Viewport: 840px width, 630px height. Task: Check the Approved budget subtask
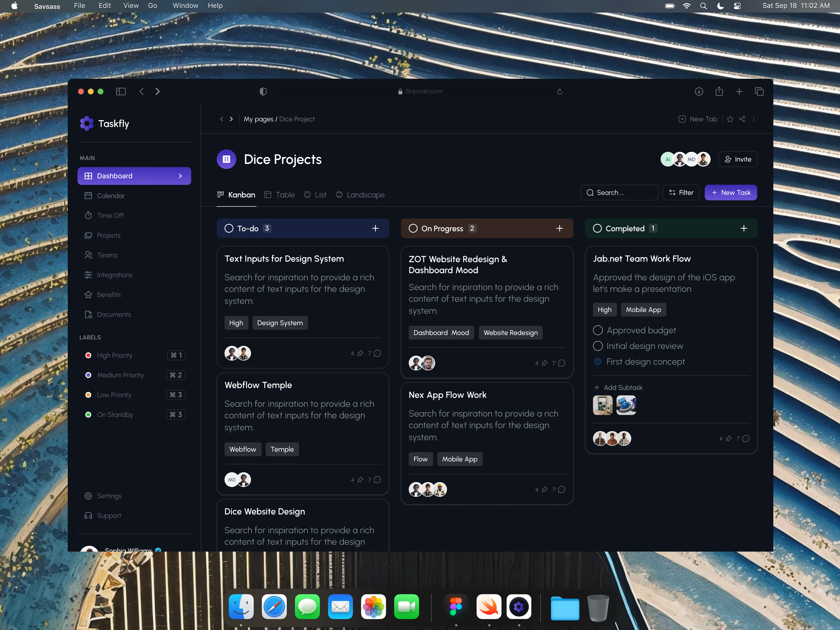point(598,330)
